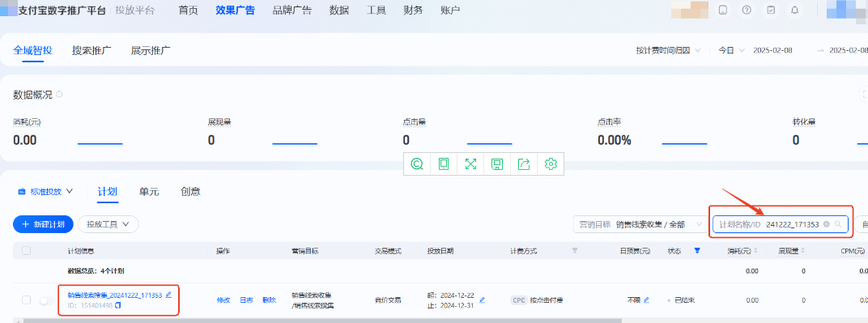Click the green fullscreen arrows icon
Screen dimensions: 868x323
click(x=470, y=164)
